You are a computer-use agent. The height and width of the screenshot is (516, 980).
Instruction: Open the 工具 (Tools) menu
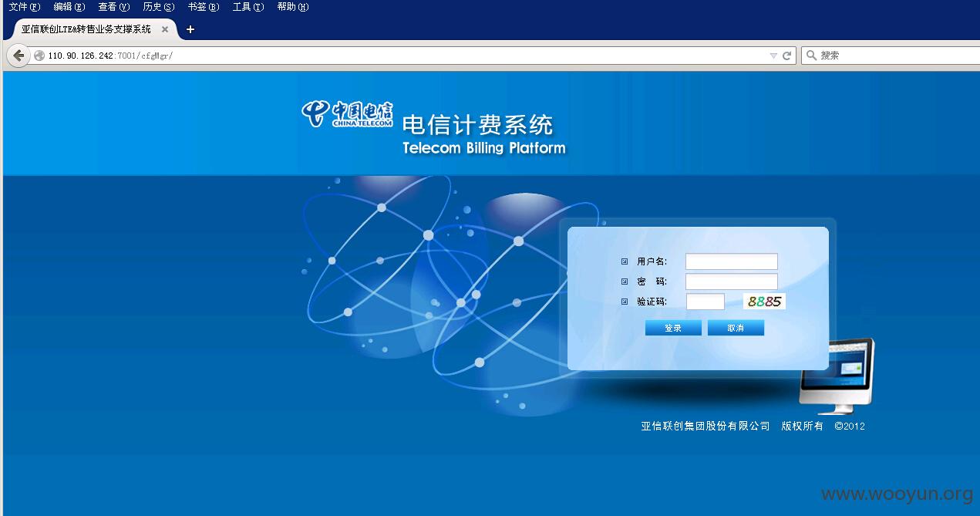tap(248, 7)
